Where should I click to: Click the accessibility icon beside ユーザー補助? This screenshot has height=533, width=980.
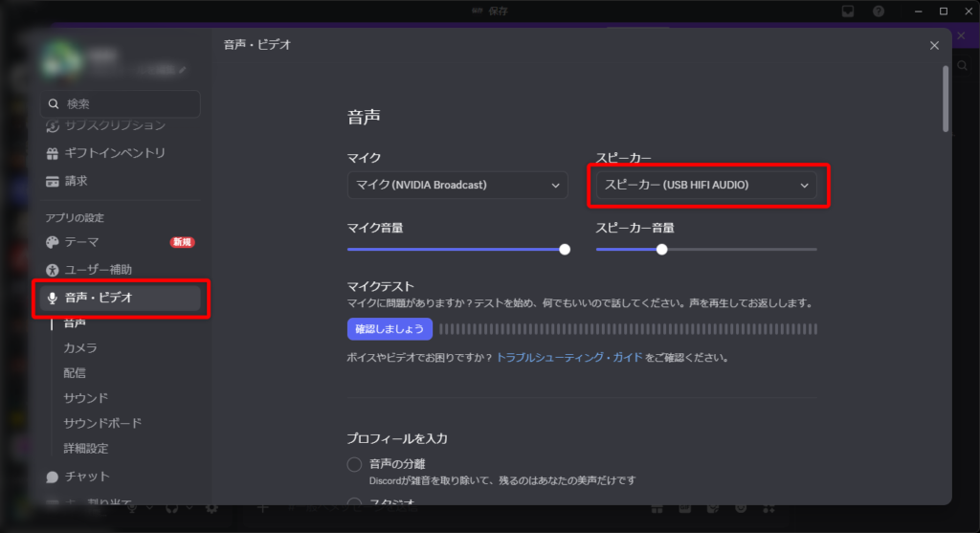click(x=53, y=270)
